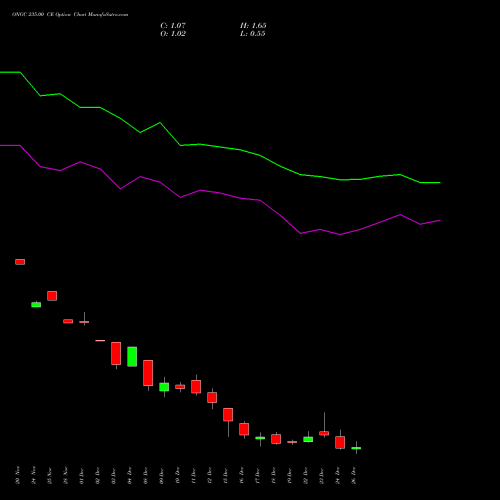Select the low value L: 0.55
This screenshot has width=500, height=500.
click(253, 34)
